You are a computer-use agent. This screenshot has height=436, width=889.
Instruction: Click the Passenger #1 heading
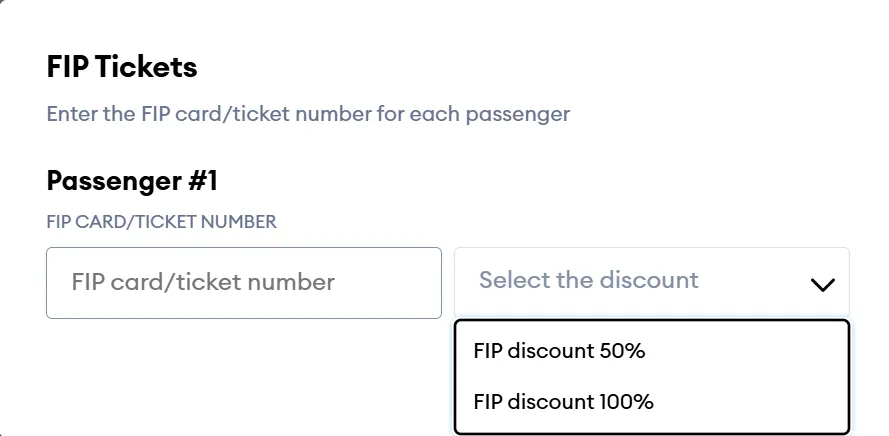pyautogui.click(x=132, y=181)
